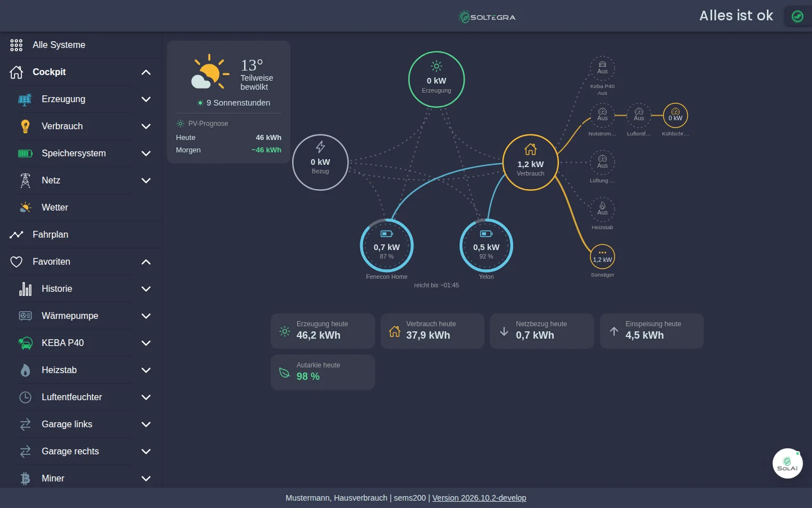Click the Keba P40 consumer node
Screen dimensions: 812x508
(x=602, y=68)
